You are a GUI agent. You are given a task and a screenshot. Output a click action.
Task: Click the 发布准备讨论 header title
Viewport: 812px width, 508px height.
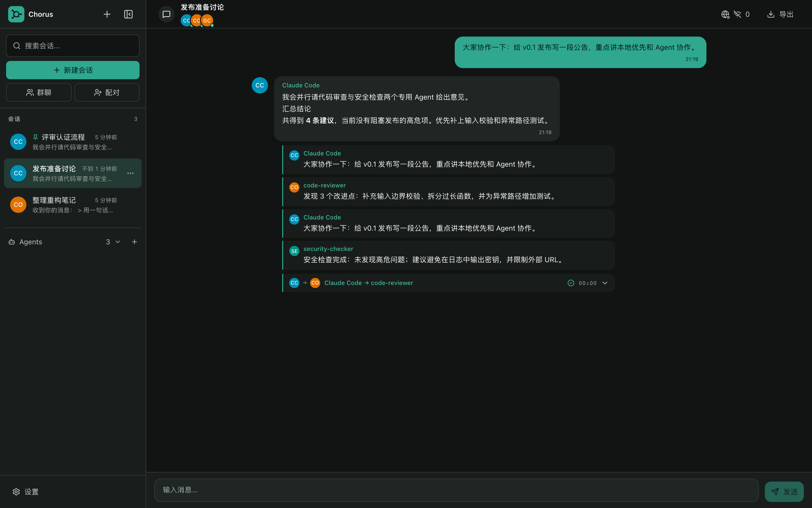click(202, 7)
